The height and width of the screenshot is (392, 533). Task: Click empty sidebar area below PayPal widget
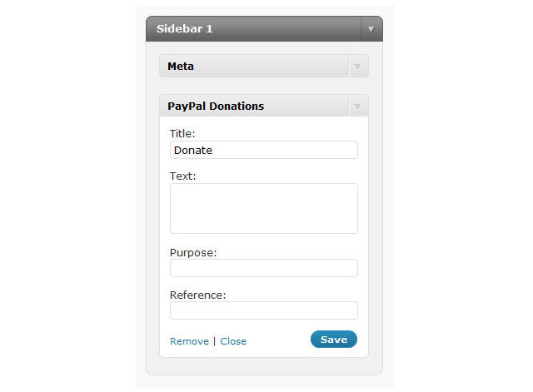(x=264, y=366)
